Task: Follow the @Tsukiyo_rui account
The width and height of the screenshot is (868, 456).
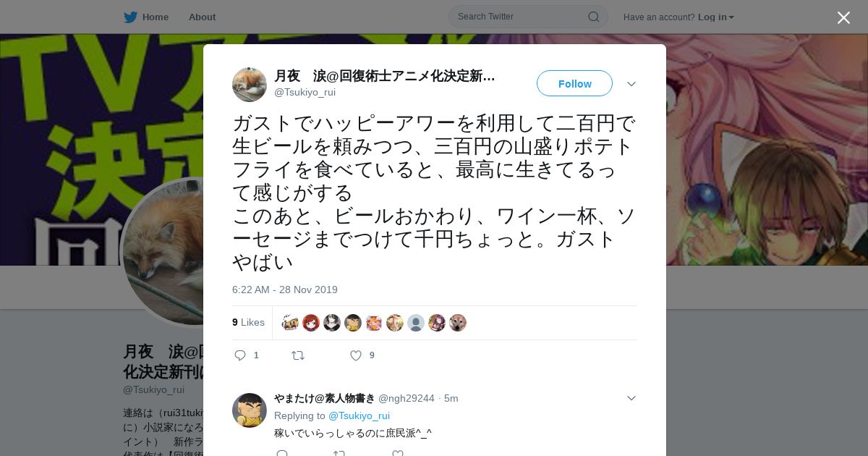Action: coord(574,83)
